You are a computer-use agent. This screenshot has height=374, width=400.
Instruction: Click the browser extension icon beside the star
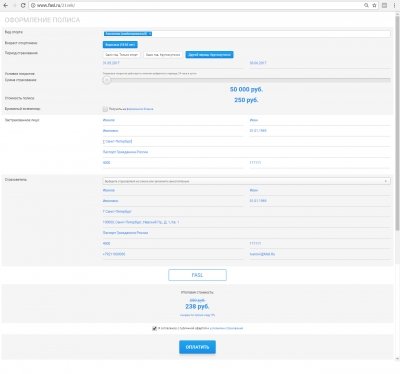point(384,5)
